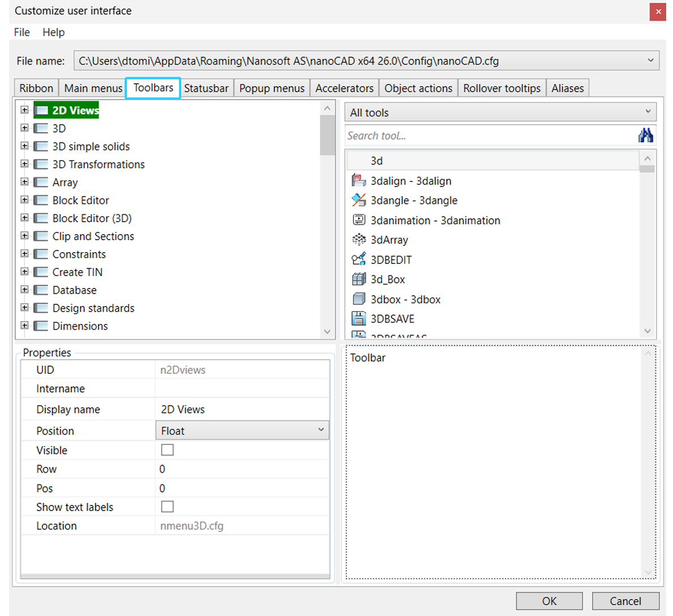Screen dimensions: 673x616
Task: Select the Block Editor (3D) tree item
Action: tap(92, 219)
